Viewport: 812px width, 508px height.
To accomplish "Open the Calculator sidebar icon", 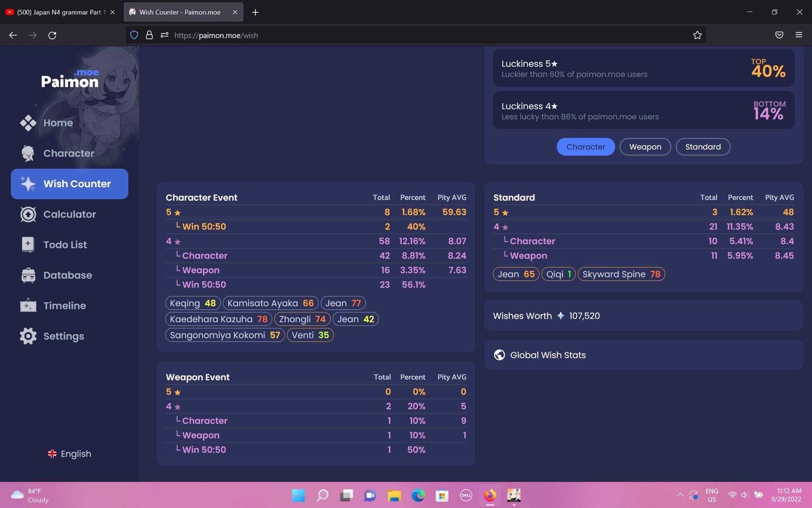I will [28, 214].
